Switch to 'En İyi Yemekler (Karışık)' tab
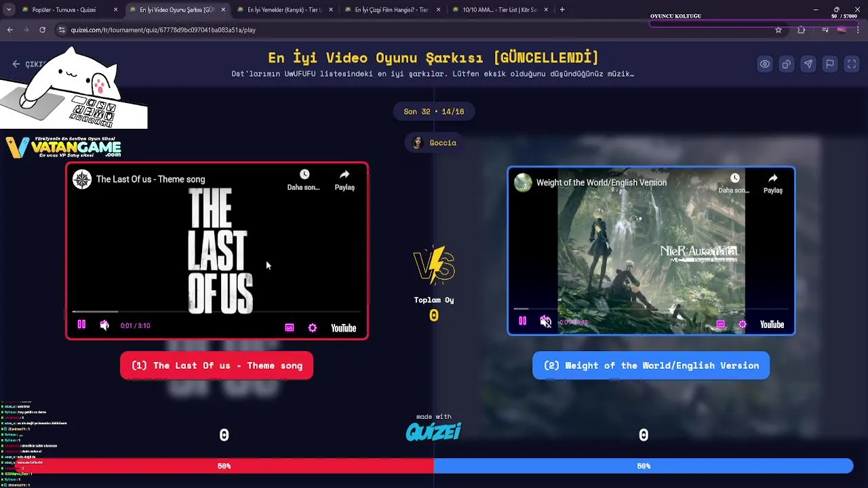 point(284,9)
